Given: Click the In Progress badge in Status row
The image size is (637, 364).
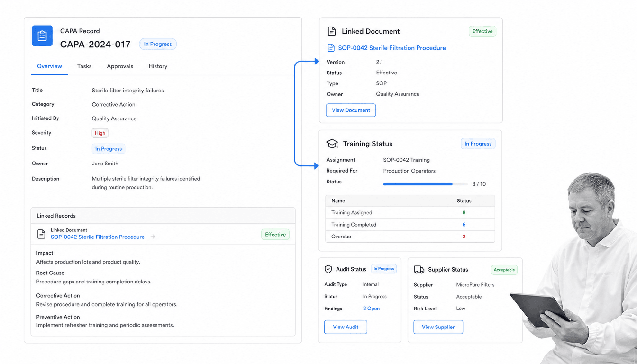Looking at the screenshot, I should click(109, 149).
